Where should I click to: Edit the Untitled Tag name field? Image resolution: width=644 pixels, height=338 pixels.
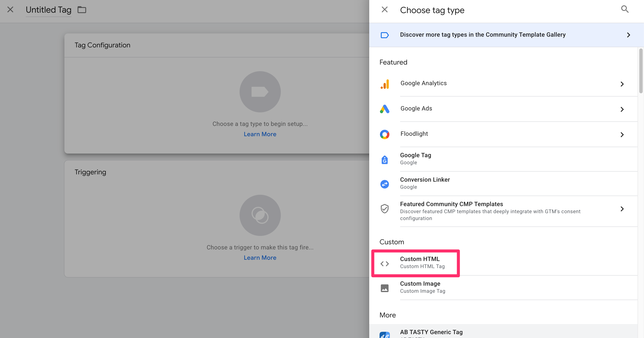coord(49,10)
